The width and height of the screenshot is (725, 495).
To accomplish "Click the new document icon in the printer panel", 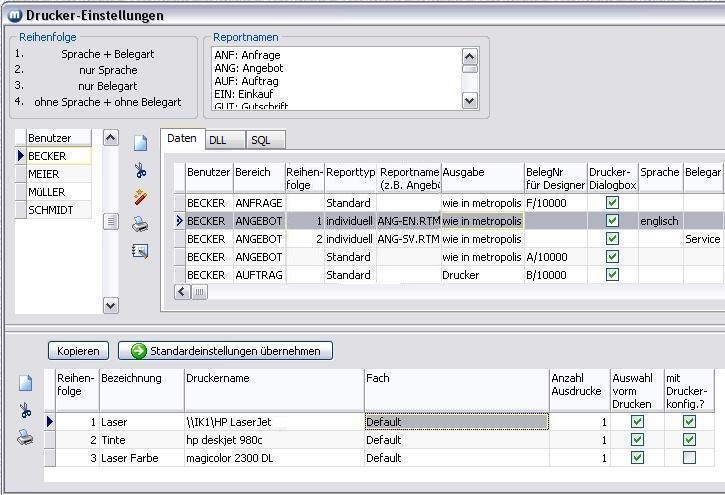I will tap(25, 383).
